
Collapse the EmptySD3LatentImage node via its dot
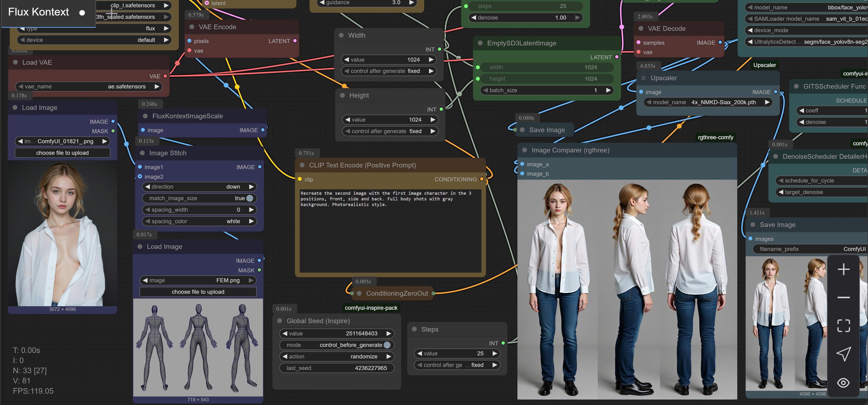480,43
